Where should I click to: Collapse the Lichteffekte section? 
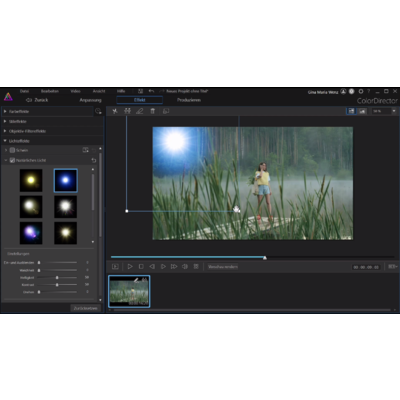pyautogui.click(x=5, y=141)
